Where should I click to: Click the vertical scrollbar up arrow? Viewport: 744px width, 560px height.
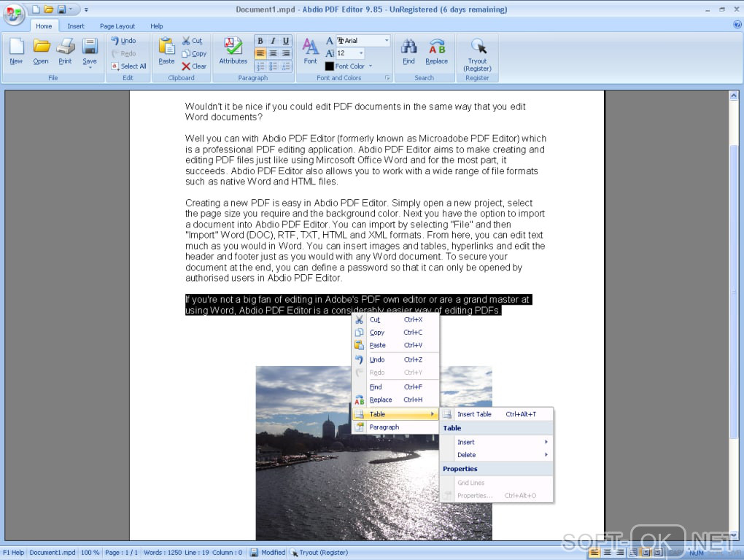[x=734, y=96]
